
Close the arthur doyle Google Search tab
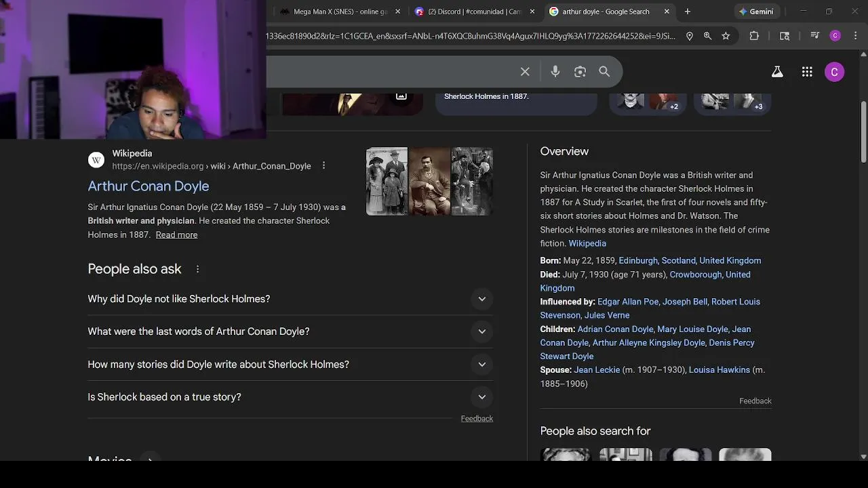point(667,12)
